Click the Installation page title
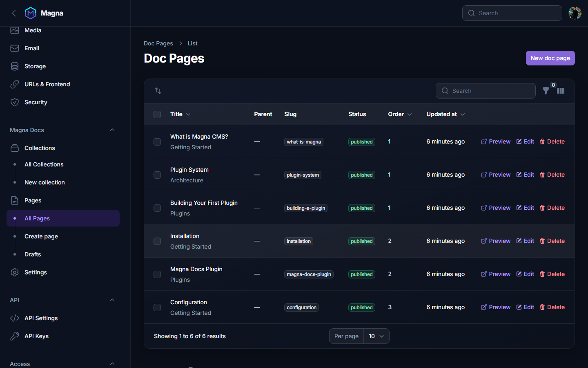 pyautogui.click(x=185, y=236)
